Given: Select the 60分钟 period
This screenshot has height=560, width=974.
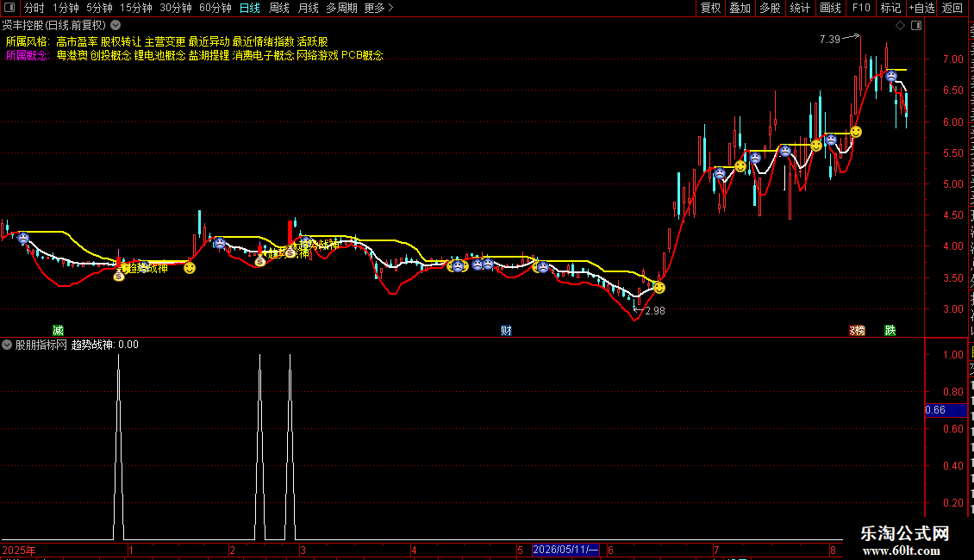Looking at the screenshot, I should (215, 8).
